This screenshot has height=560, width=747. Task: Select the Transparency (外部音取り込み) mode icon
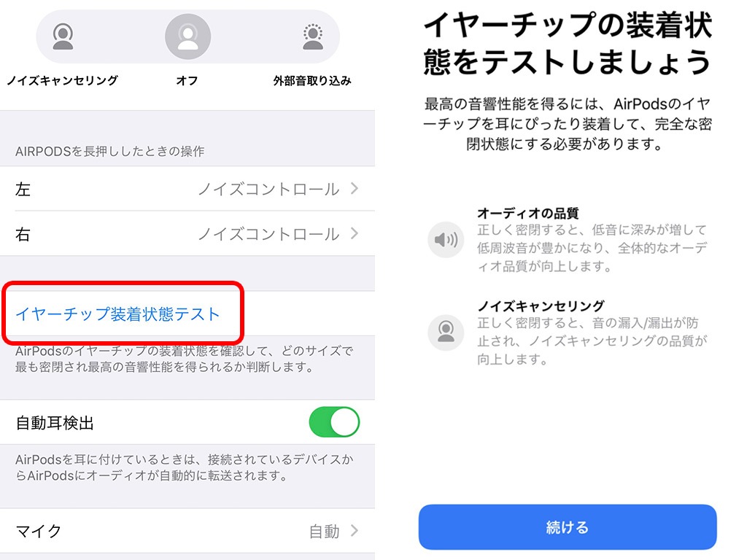click(312, 36)
